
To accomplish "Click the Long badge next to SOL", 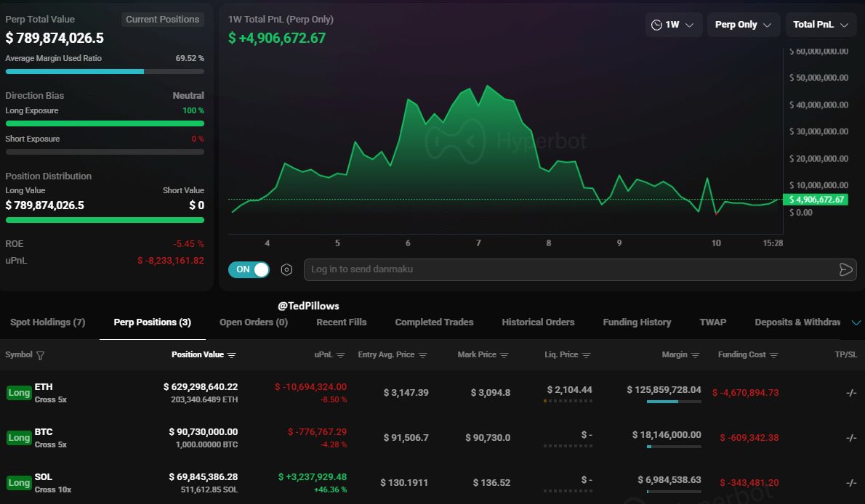I will (x=18, y=481).
